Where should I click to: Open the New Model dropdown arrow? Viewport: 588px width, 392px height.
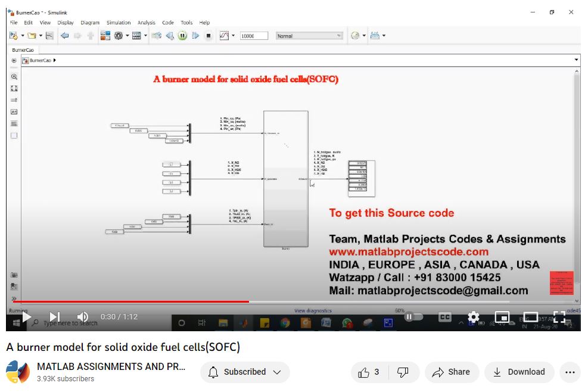click(22, 36)
